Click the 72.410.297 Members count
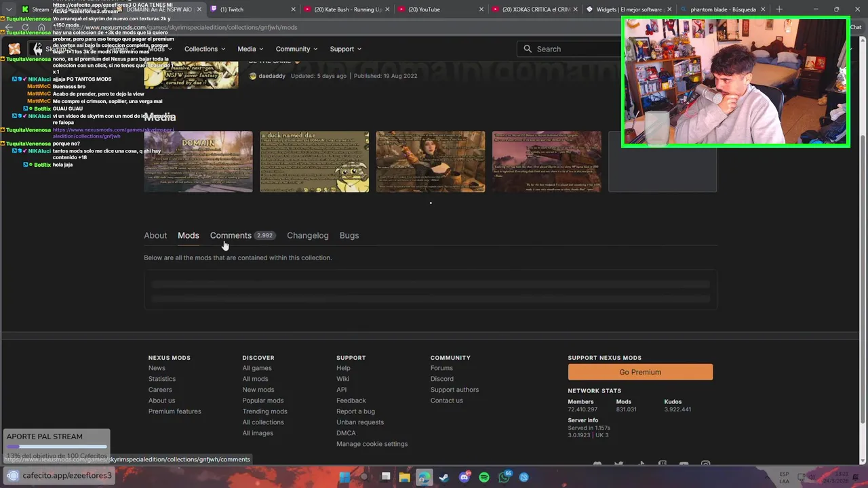The image size is (868, 488). point(583,409)
